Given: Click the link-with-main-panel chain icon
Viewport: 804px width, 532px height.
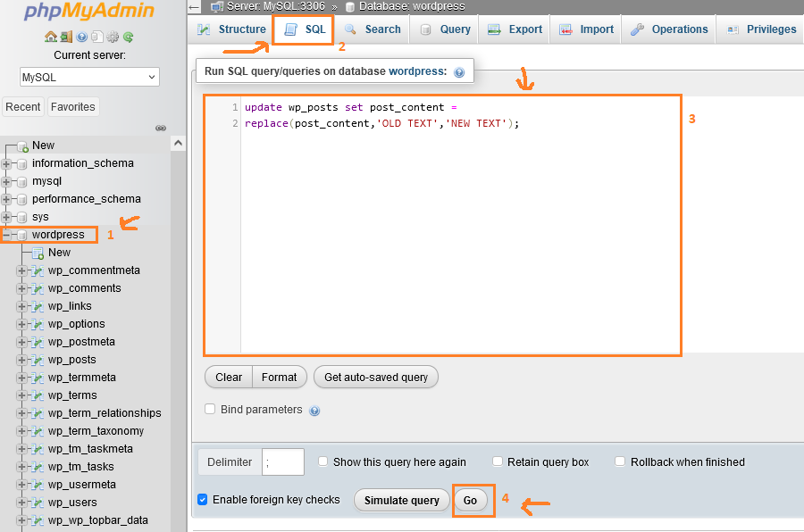Looking at the screenshot, I should coord(161,128).
